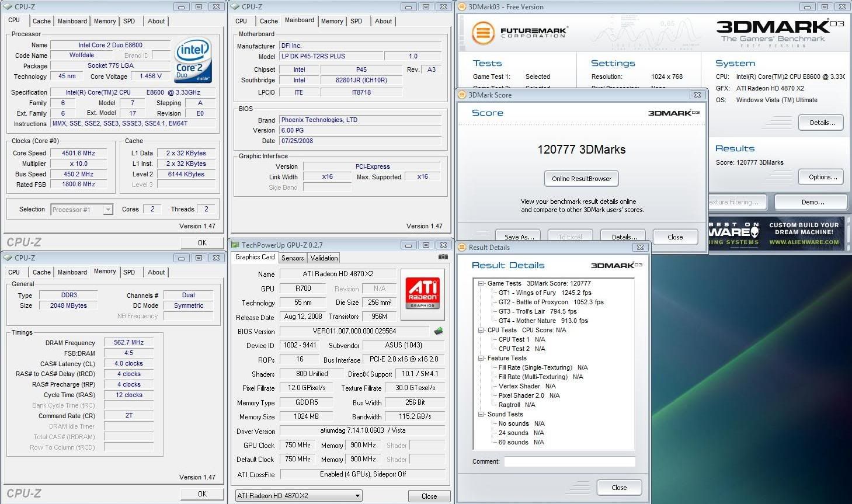Collapse the Sound Tests tree node
The height and width of the screenshot is (504, 852).
pos(481,414)
